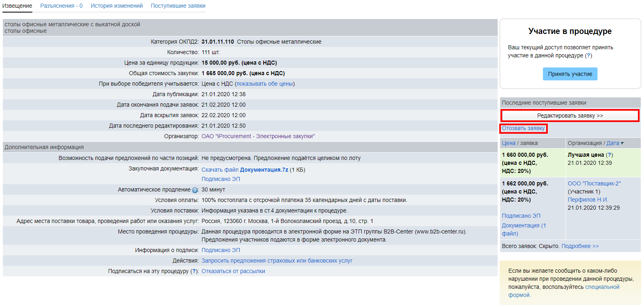644x307 pixels.
Task: Click the question mark beside Подписаться на эту процедуру
Action: [x=194, y=271]
